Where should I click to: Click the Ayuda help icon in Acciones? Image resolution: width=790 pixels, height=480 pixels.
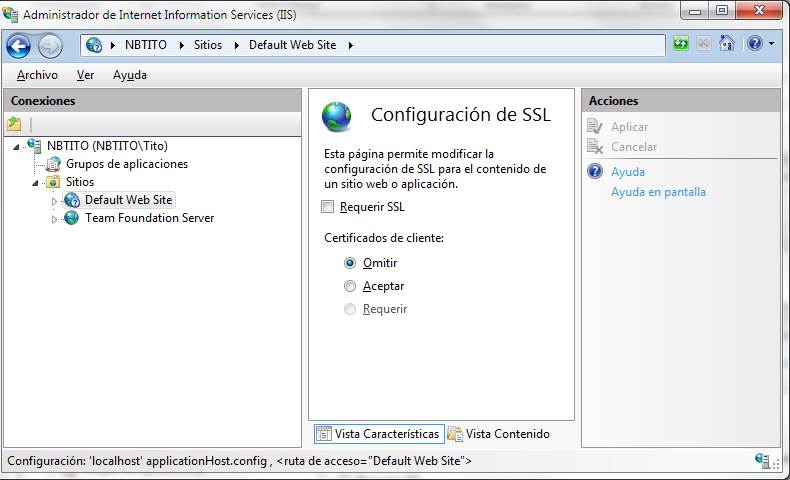tap(595, 172)
